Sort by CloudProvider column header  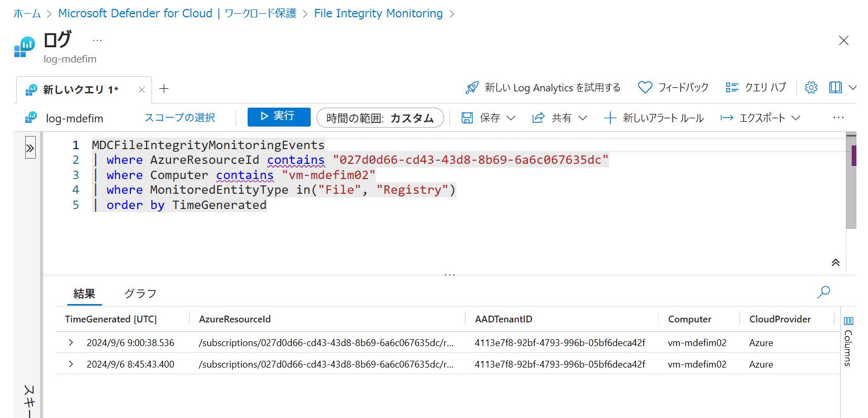click(x=780, y=319)
